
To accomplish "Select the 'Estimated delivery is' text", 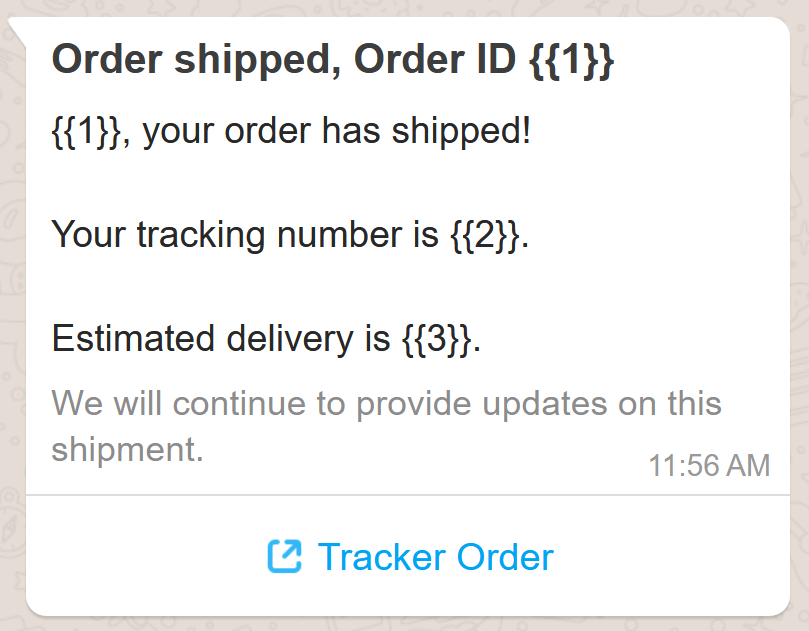I will pyautogui.click(x=221, y=339).
